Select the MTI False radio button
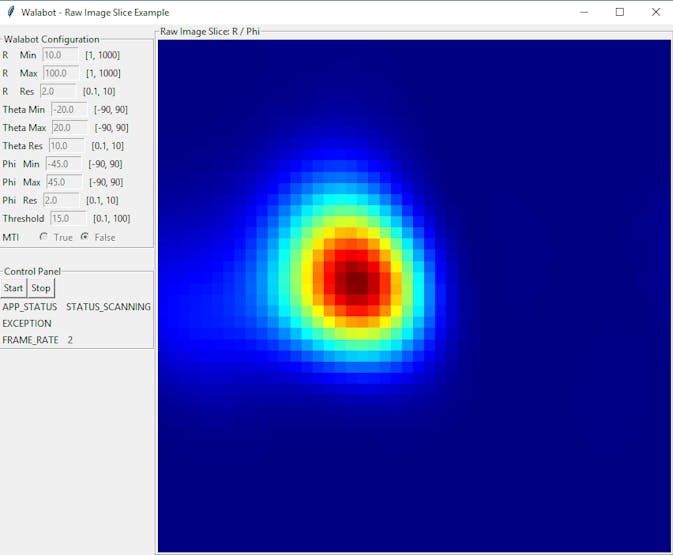 click(85, 237)
